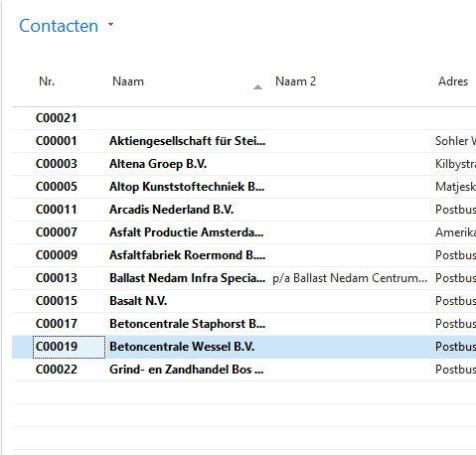Select contact number C00001
Screen dimensions: 476x455
(57, 141)
